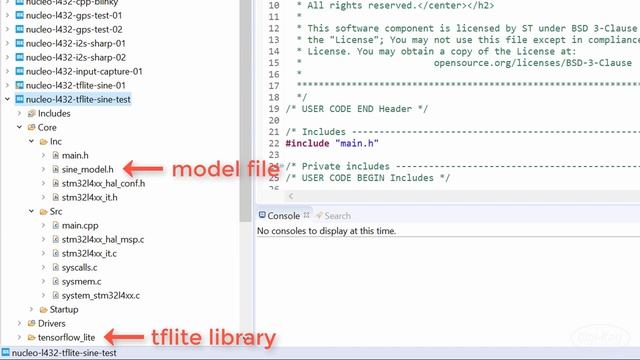Click status bar text nucleo-l432-tflite-sine-test
This screenshot has height=360, width=640.
(64, 353)
